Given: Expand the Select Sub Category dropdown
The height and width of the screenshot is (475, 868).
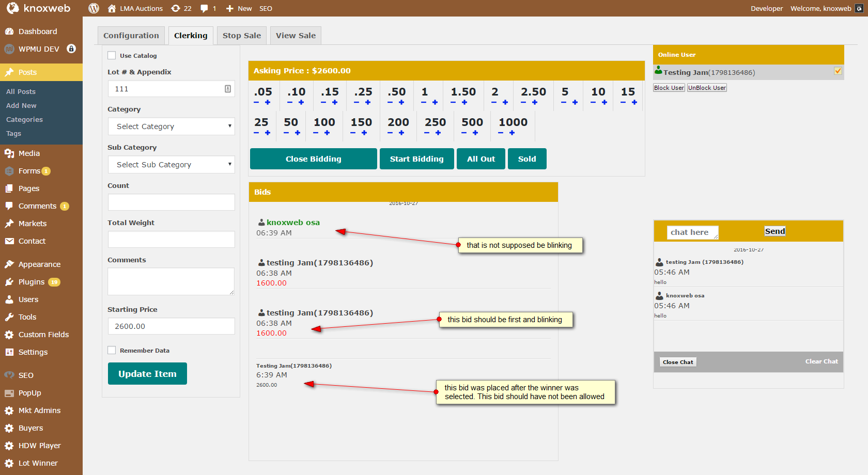Looking at the screenshot, I should coord(171,165).
